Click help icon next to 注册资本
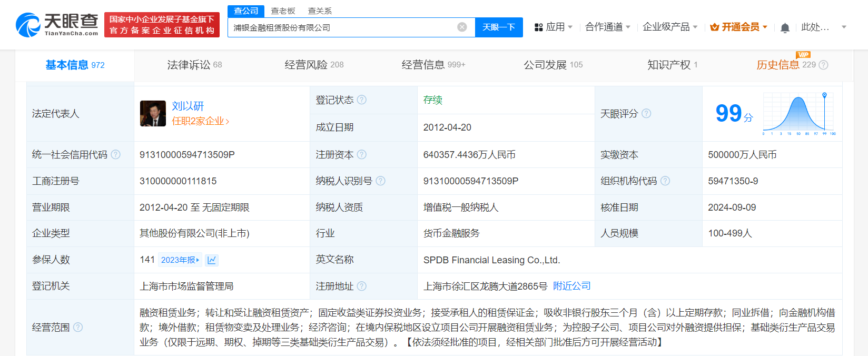The width and height of the screenshot is (868, 356). click(x=362, y=155)
